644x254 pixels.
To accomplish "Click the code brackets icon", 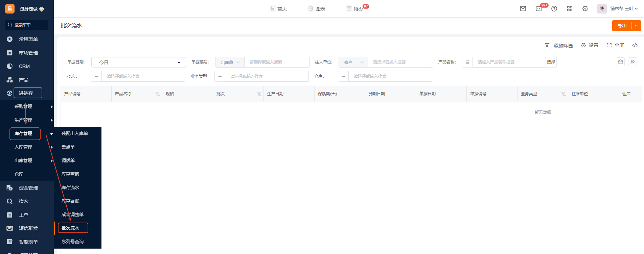I will click(x=635, y=45).
